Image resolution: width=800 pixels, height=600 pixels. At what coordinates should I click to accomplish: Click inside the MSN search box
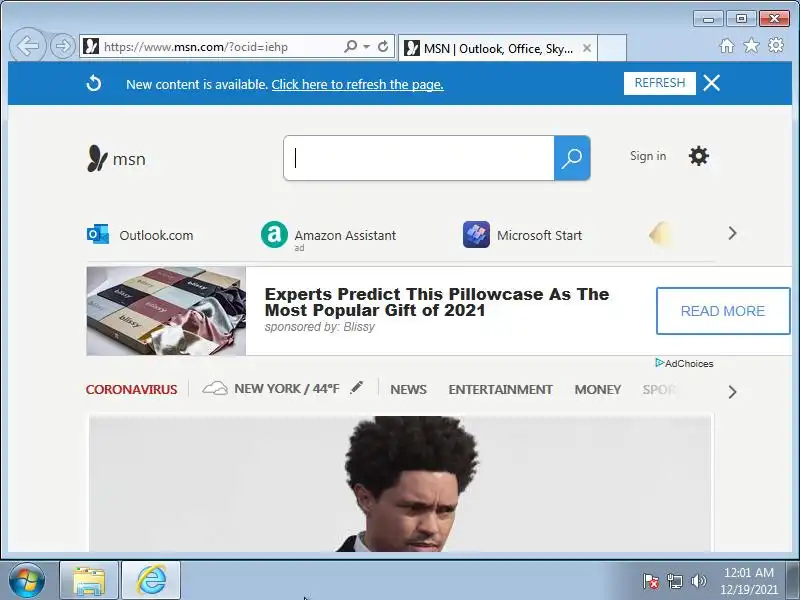click(419, 158)
